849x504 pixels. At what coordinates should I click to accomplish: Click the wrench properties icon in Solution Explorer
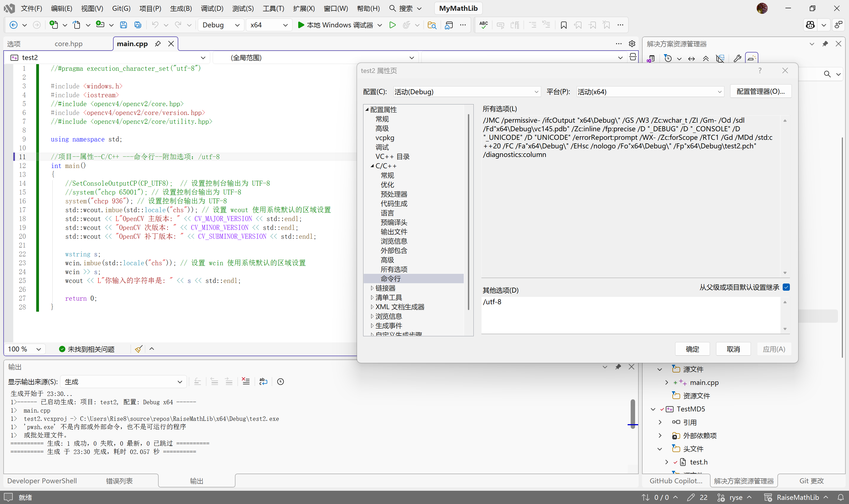coord(737,58)
